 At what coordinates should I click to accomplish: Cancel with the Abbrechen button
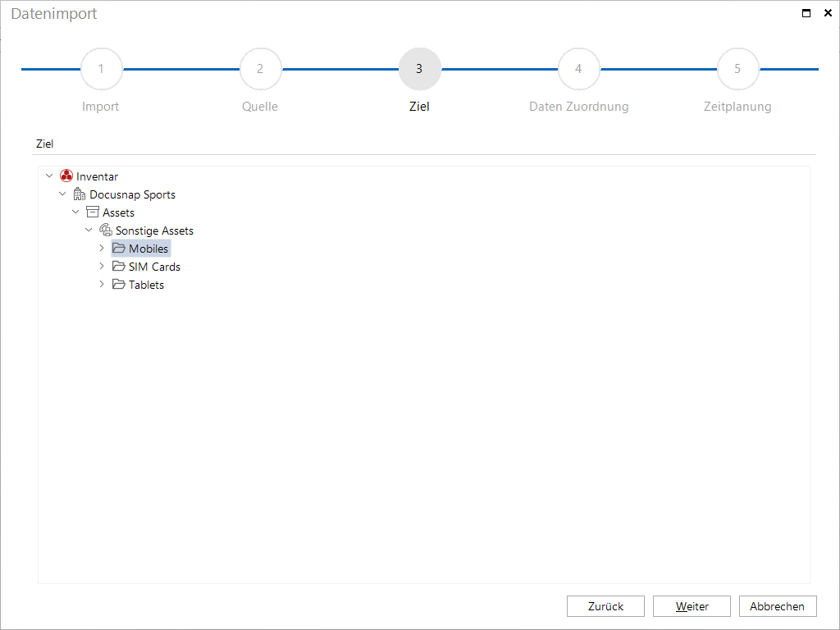pos(778,606)
